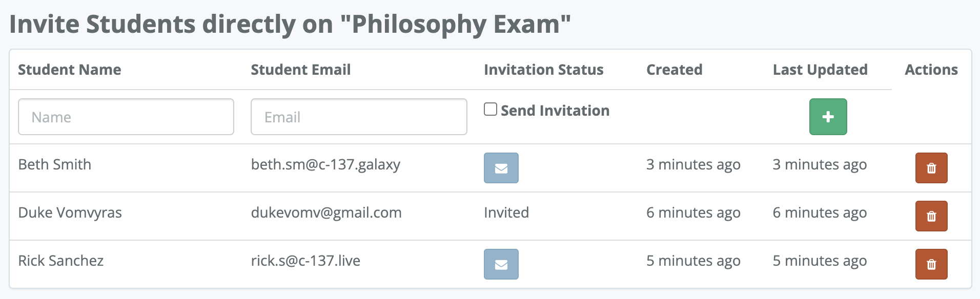Send invitation email to Rick Sanchez

(501, 264)
